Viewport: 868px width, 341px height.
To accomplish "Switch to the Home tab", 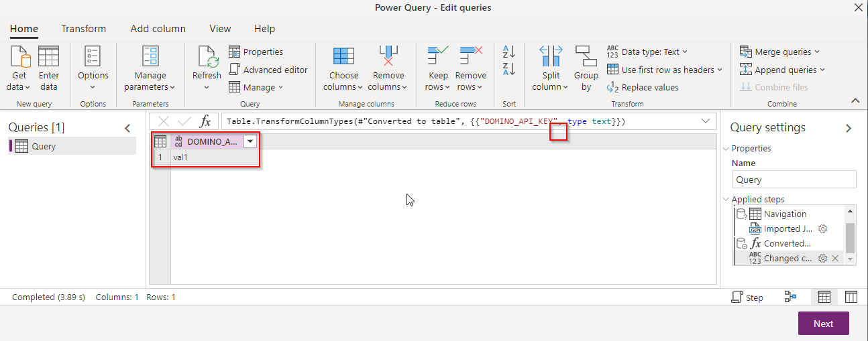I will pos(24,29).
